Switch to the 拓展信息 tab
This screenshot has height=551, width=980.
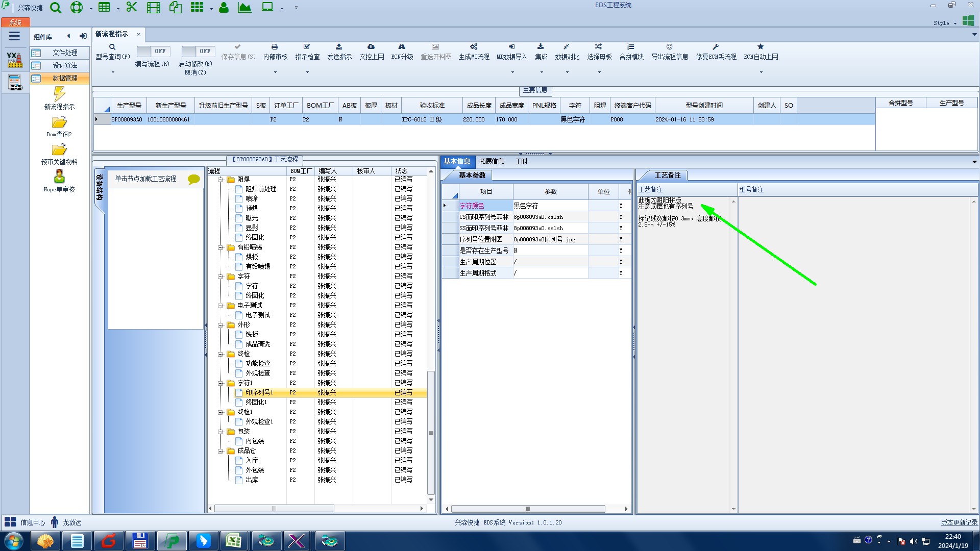coord(492,162)
